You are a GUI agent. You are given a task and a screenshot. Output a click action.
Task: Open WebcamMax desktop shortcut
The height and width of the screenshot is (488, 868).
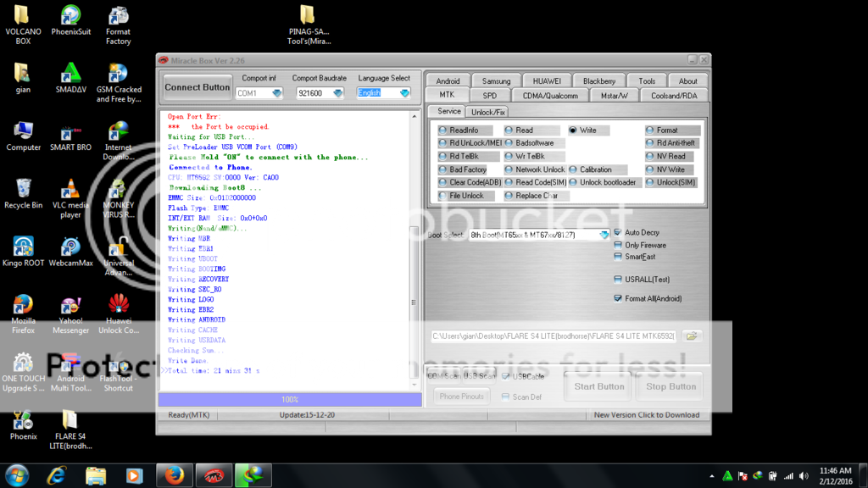71,247
